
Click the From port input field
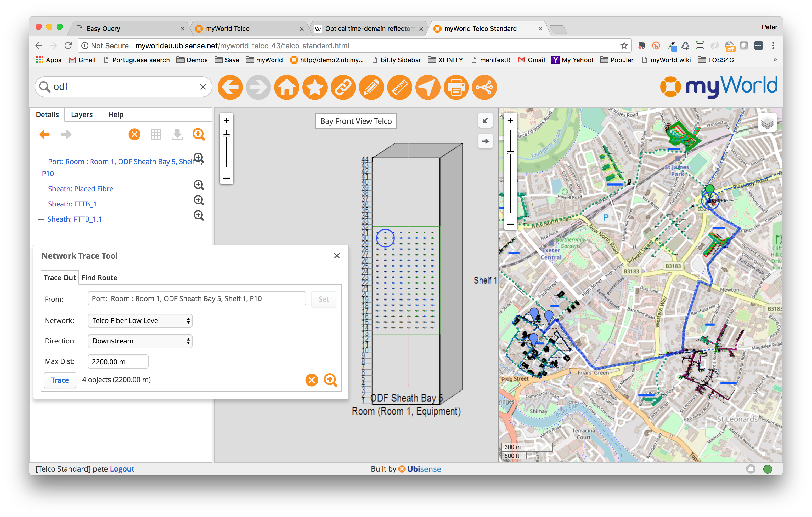[197, 298]
